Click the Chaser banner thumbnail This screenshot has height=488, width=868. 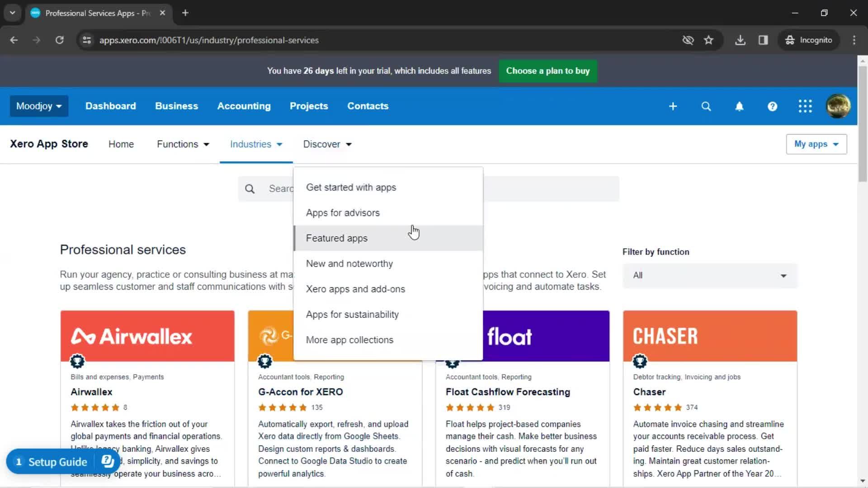(710, 336)
